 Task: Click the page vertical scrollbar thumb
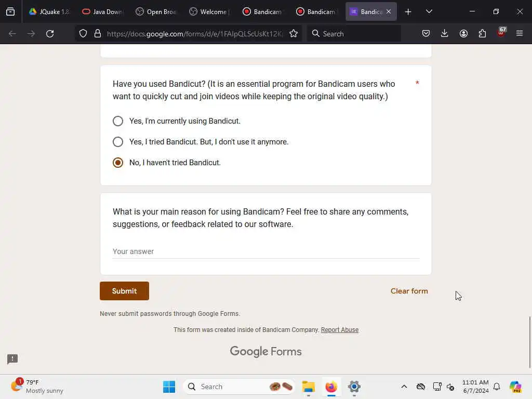529,342
